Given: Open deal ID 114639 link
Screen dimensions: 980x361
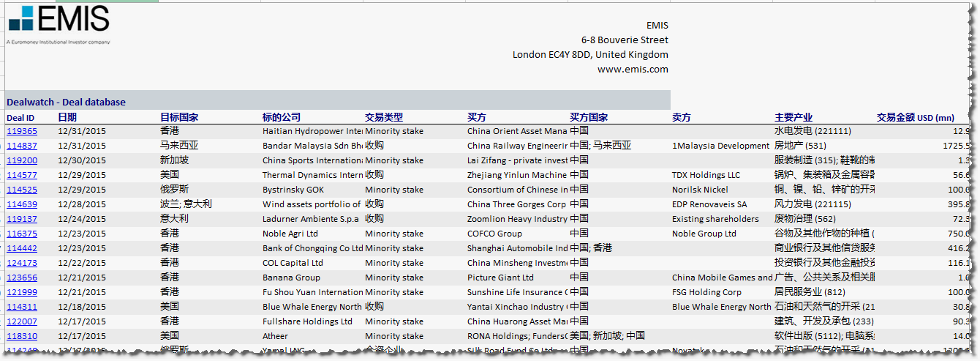Looking at the screenshot, I should tap(22, 204).
